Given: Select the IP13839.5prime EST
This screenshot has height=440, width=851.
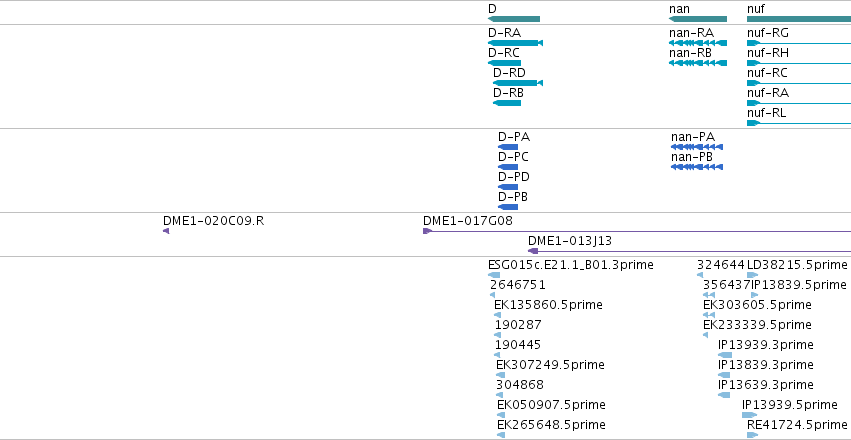Looking at the screenshot, I should pos(754,295).
